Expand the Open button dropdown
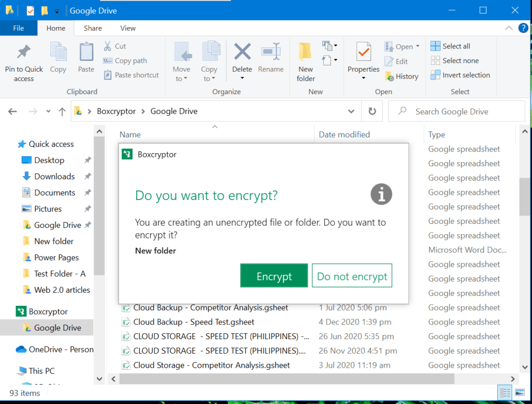This screenshot has height=404, width=532. [418, 46]
